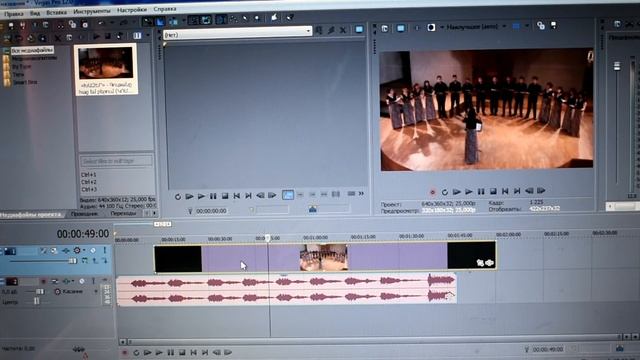Open the Правка menu
Screen dimensions: 640x360
[13, 14]
